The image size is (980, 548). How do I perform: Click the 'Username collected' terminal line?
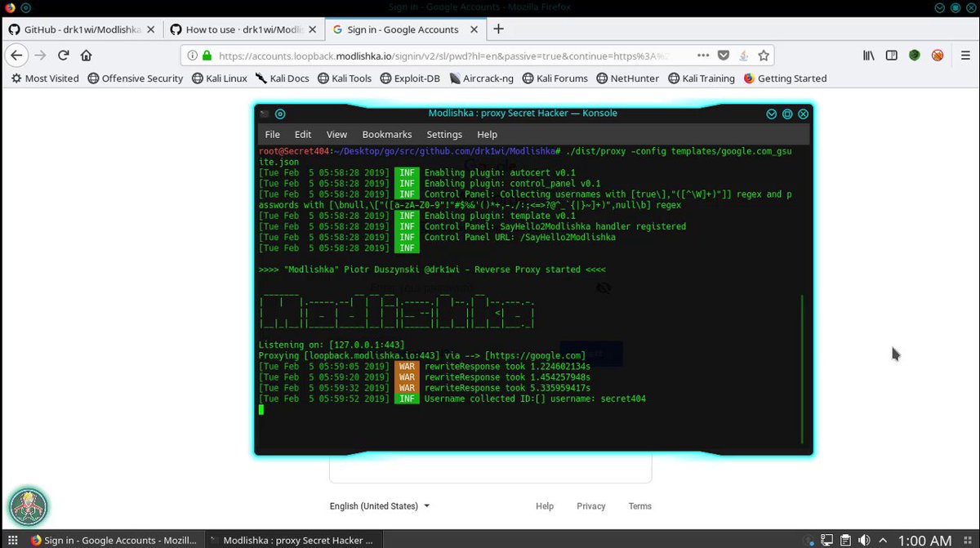[452, 399]
